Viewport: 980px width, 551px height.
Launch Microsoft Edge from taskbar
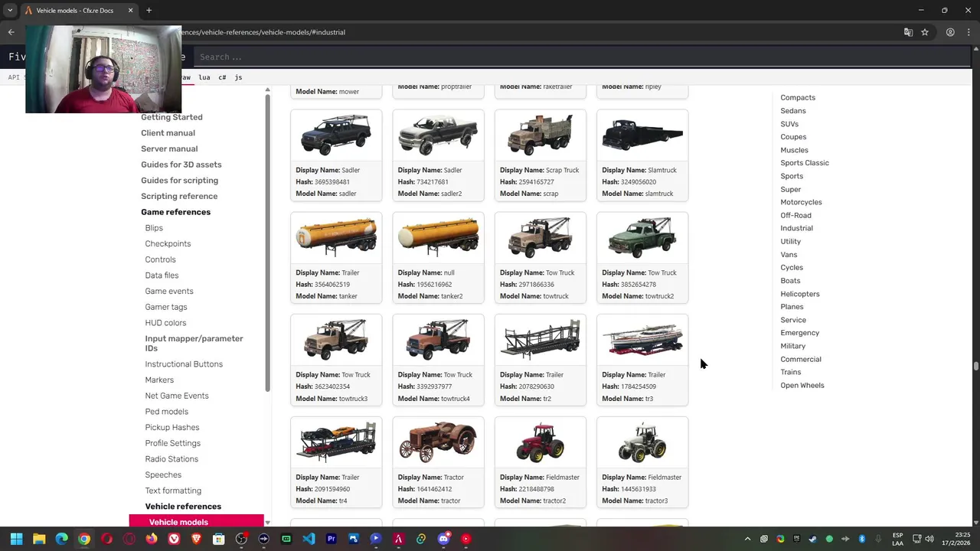(61, 539)
